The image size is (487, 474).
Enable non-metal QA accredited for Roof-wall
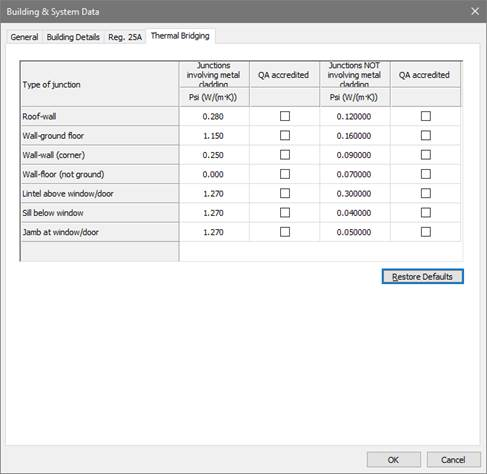point(426,116)
